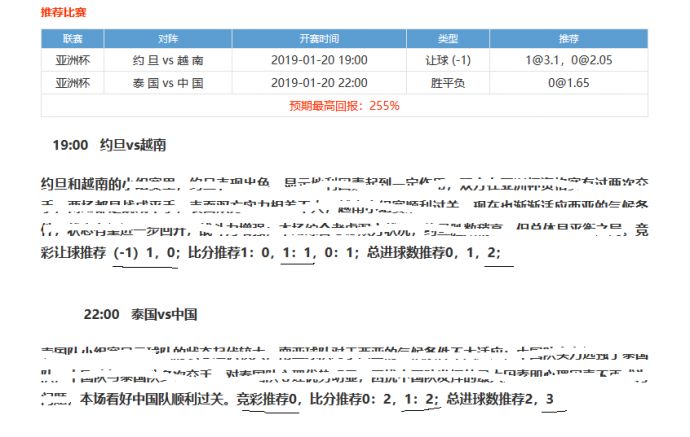This screenshot has width=690, height=437.
Task: Click the 2019-01-20 19:00 time cell
Action: [x=319, y=60]
